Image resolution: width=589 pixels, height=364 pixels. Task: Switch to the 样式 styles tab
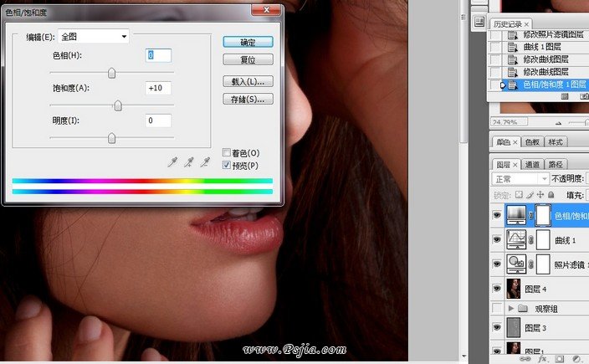click(556, 142)
